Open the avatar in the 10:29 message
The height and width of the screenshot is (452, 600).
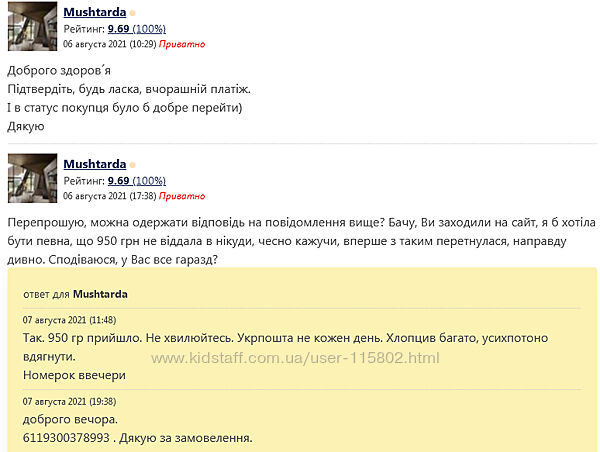pyautogui.click(x=32, y=27)
